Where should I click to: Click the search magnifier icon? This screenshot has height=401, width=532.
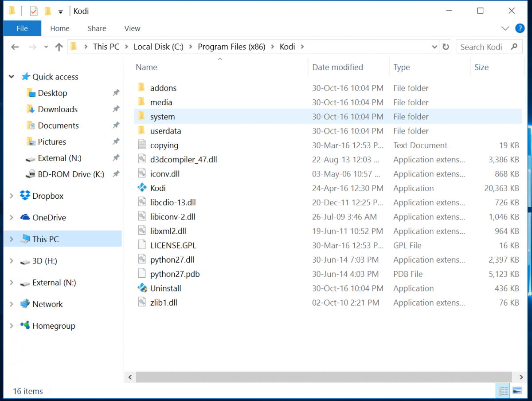point(514,47)
